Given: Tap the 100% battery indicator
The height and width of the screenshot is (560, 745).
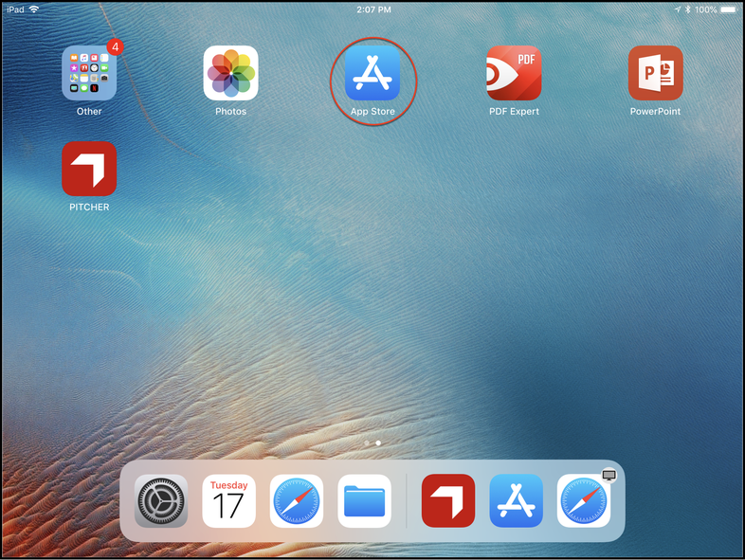Looking at the screenshot, I should pos(718,9).
